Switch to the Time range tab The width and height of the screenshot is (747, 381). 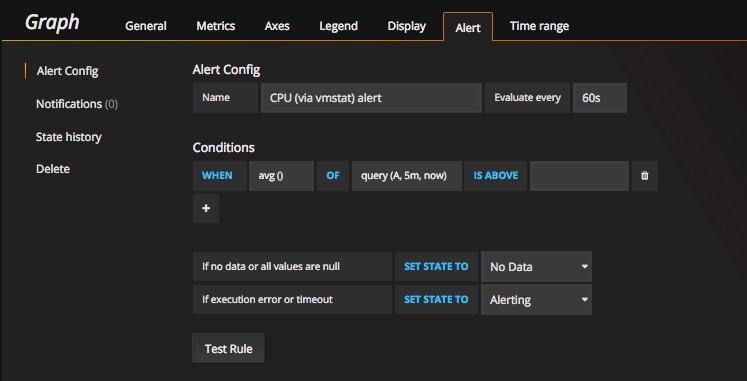(539, 26)
